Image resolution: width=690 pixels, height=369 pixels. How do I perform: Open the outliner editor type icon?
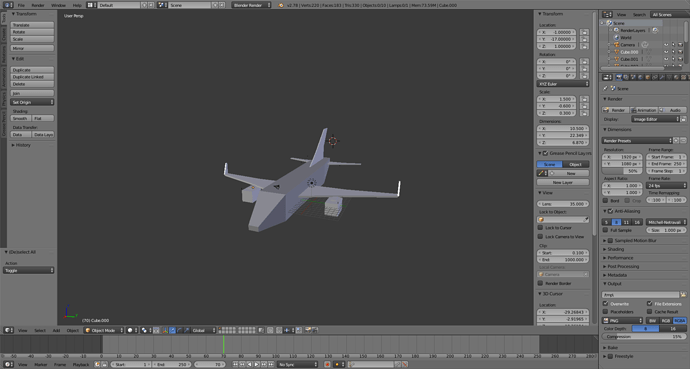pos(607,15)
